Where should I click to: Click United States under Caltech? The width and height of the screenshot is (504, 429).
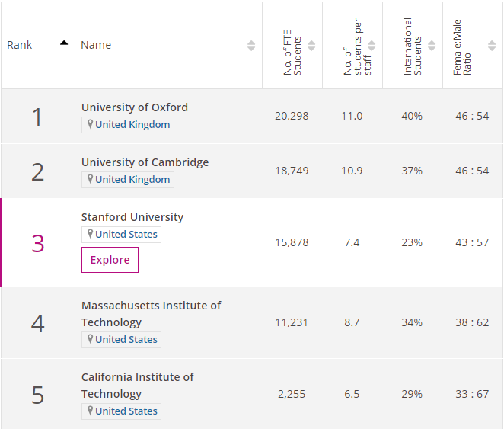click(x=126, y=411)
